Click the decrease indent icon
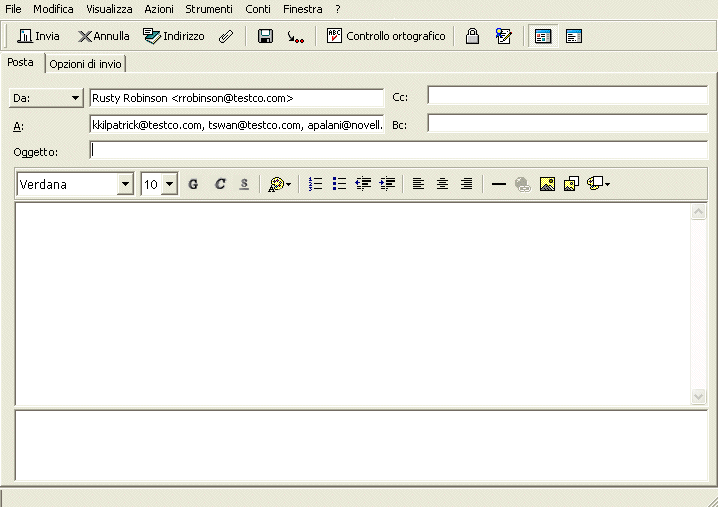Viewport: 718px width, 507px height. tap(363, 184)
